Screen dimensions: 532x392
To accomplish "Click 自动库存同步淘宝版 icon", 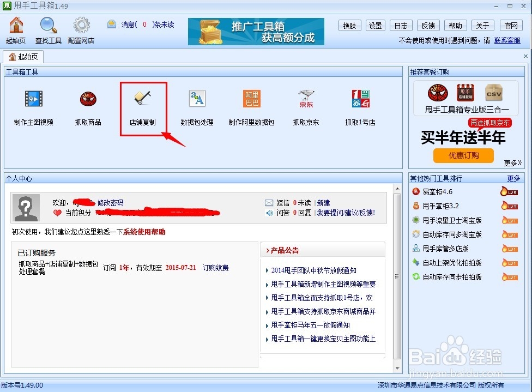I will [416, 234].
